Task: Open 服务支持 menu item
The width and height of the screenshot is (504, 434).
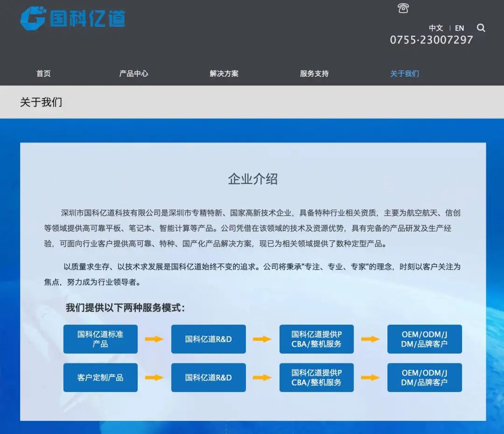Action: click(315, 74)
